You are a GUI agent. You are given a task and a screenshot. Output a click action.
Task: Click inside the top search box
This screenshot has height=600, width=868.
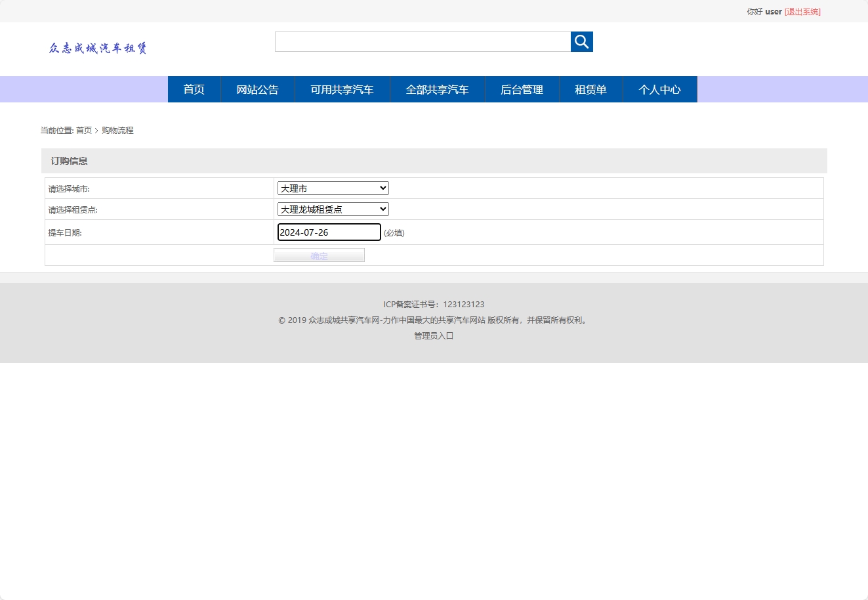(422, 41)
